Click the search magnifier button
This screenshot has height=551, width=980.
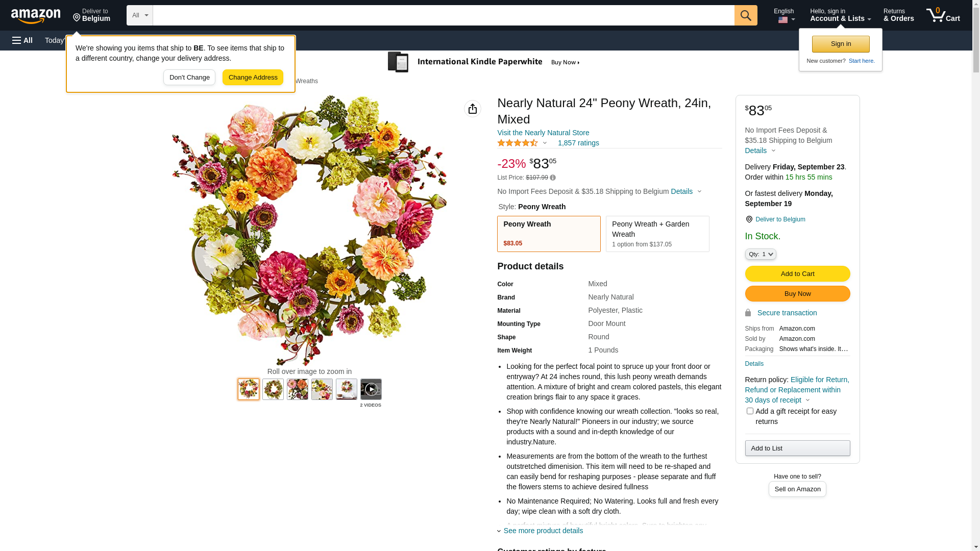746,15
